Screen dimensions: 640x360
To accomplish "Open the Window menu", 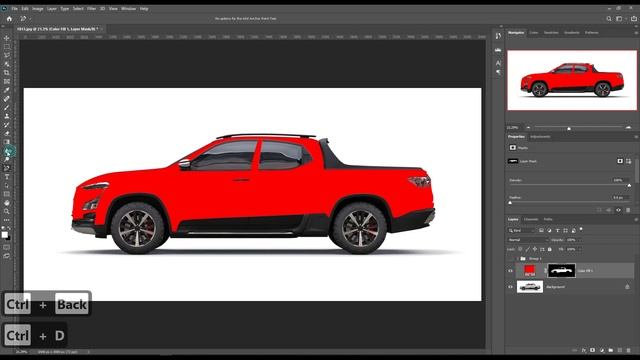I will (x=129, y=9).
